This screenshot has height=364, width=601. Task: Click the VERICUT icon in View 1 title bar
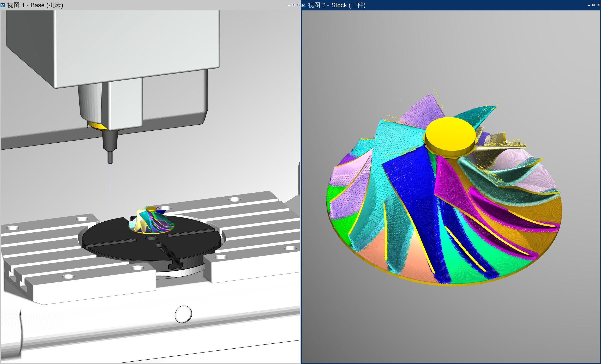(3, 5)
